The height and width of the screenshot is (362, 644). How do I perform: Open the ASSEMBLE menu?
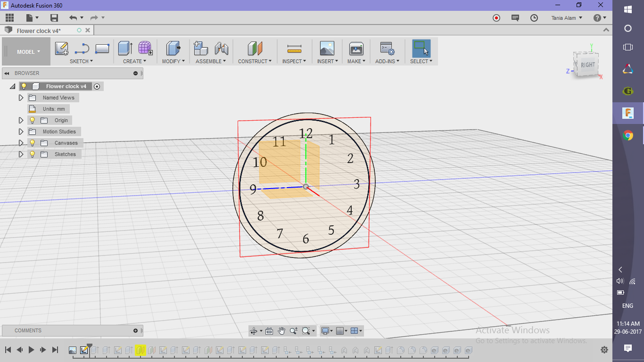click(x=211, y=61)
